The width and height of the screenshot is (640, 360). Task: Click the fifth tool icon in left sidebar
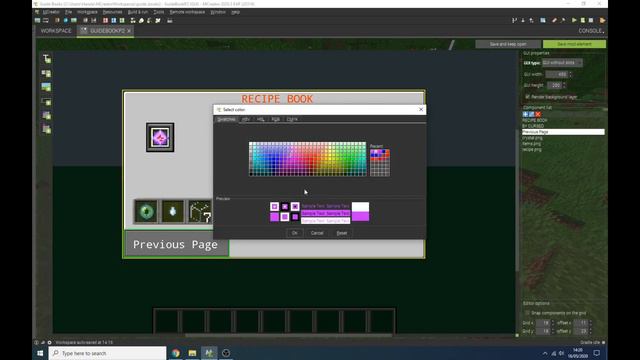click(47, 116)
